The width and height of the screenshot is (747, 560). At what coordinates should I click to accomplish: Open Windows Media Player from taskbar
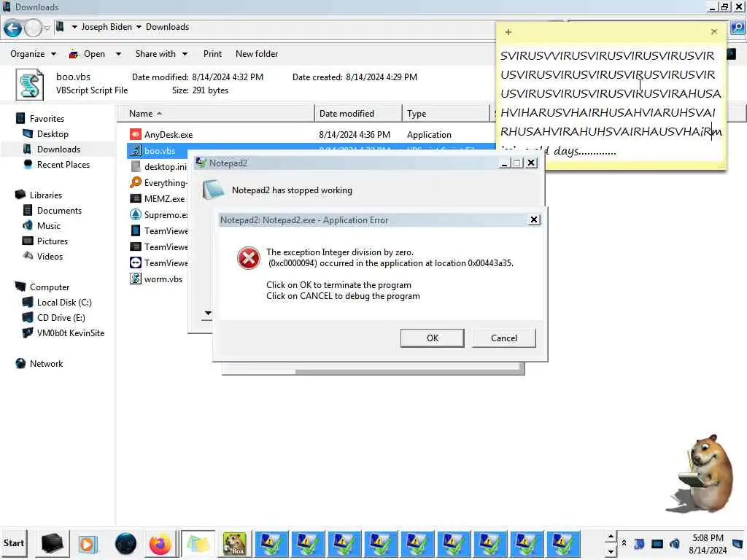[88, 544]
